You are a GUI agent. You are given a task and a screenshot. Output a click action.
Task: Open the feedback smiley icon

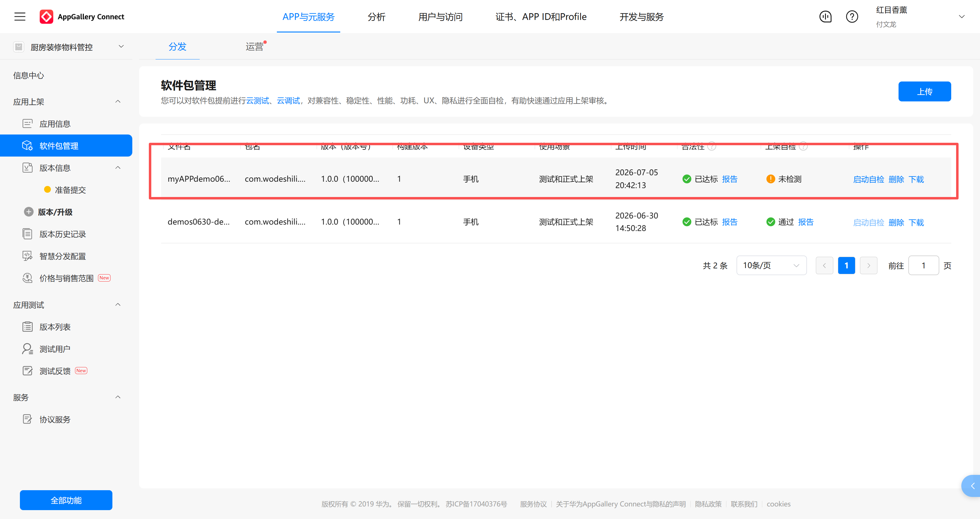tap(825, 16)
